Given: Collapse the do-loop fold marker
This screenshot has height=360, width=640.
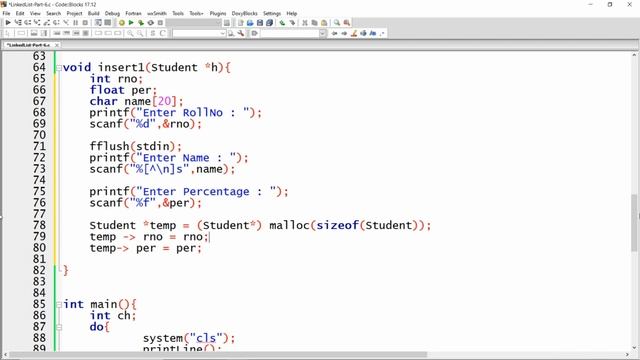Looking at the screenshot, I should (x=59, y=327).
